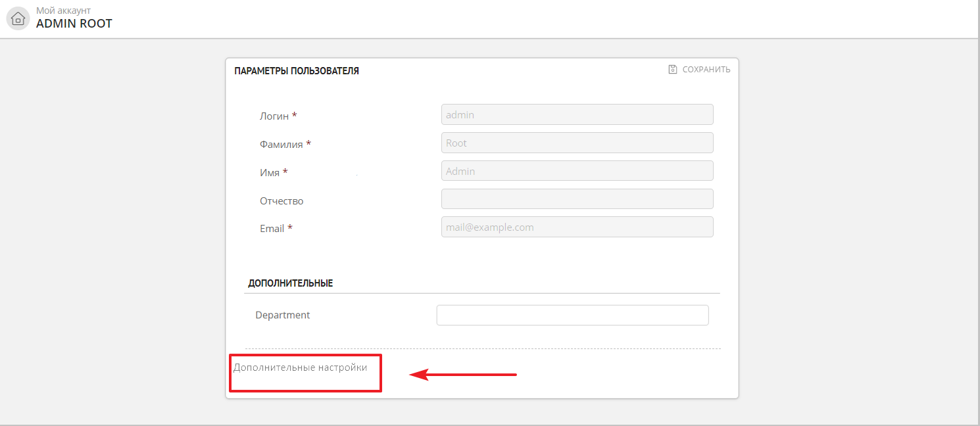The width and height of the screenshot is (980, 426).
Task: Click the ДОПОЛНИТЕЛЬНЫЕ section heading
Action: click(x=290, y=283)
